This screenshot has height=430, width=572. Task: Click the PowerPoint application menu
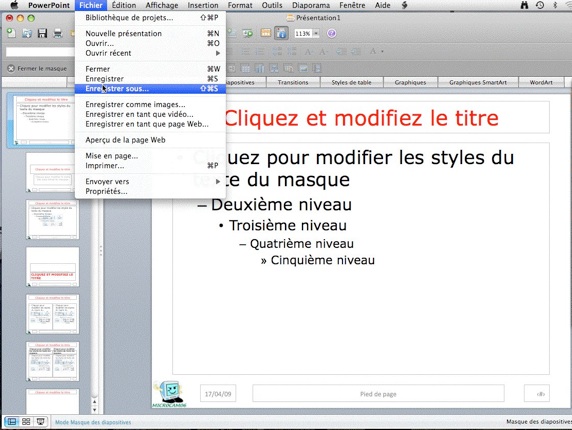coord(49,5)
